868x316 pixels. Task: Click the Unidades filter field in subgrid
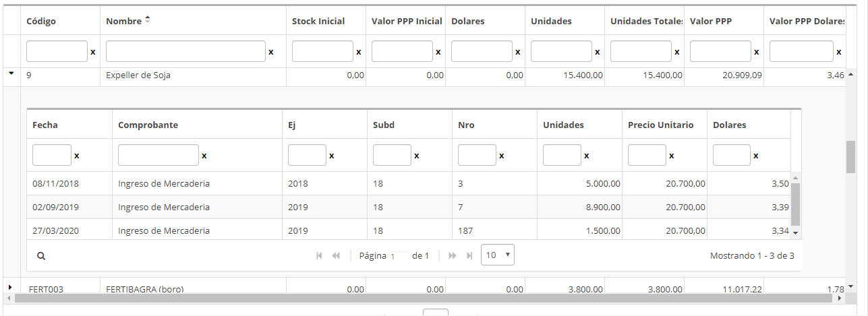(562, 155)
